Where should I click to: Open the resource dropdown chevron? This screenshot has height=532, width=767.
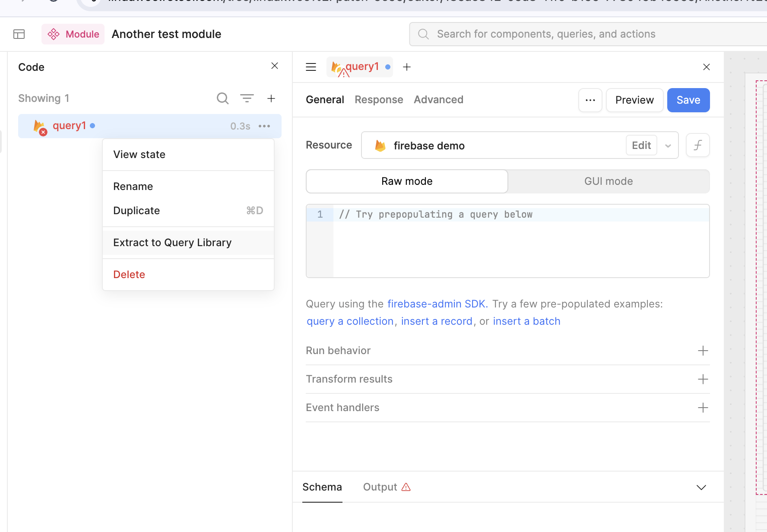point(668,146)
